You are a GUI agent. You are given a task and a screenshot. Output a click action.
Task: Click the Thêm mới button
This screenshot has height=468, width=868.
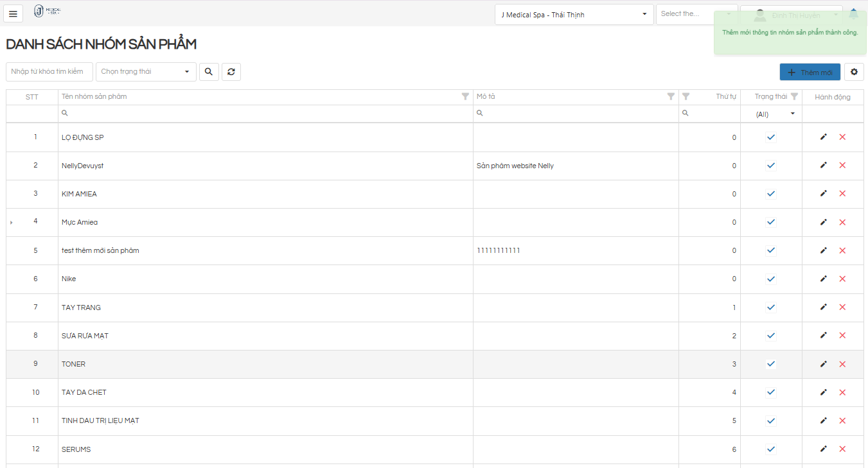point(810,73)
